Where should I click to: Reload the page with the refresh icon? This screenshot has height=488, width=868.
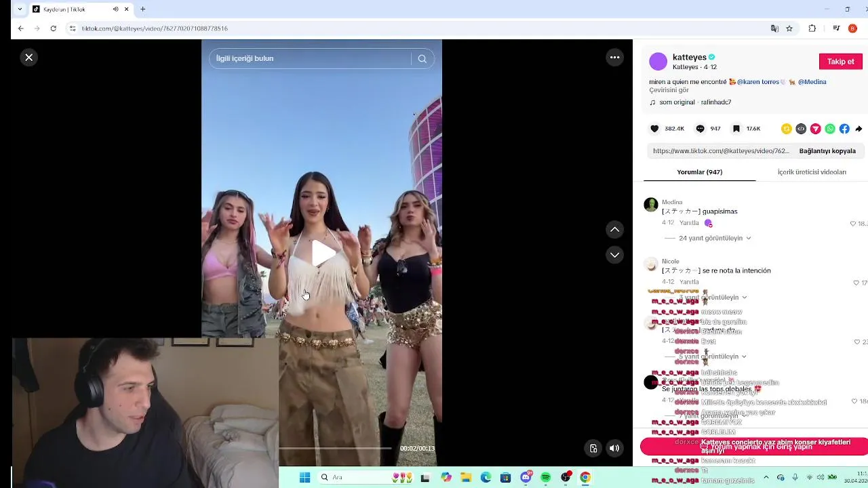point(54,28)
